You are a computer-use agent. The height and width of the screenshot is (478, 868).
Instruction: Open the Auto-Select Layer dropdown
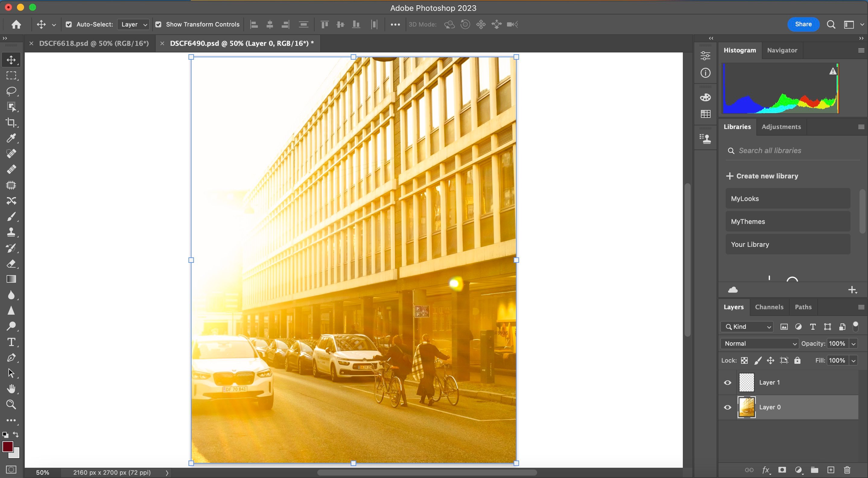click(134, 24)
